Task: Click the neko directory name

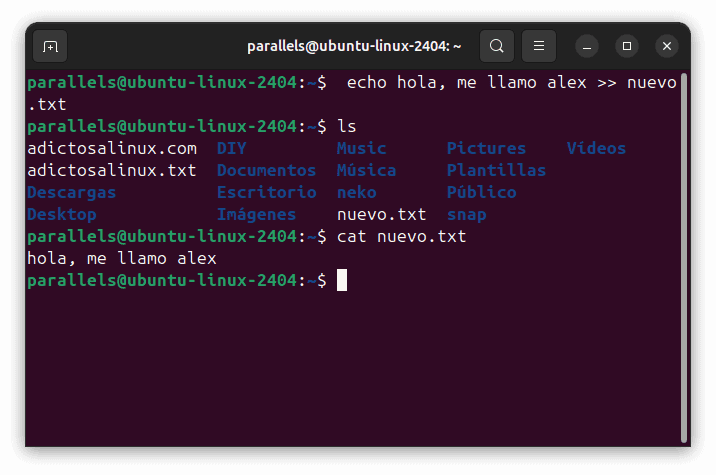Action: (357, 192)
